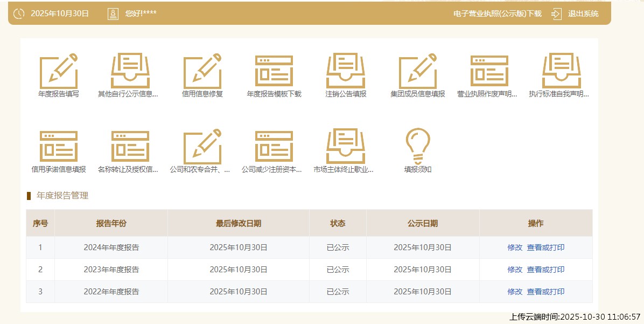The image size is (644, 324).
Task: Click 查看或打印 for 2023年年度报告
Action: coord(545,270)
